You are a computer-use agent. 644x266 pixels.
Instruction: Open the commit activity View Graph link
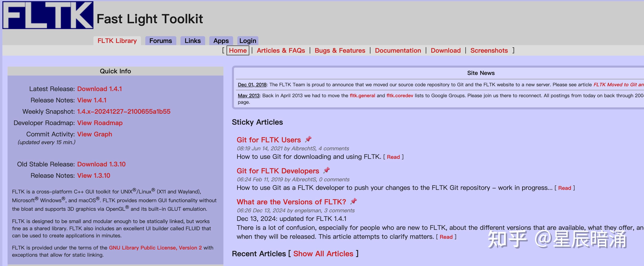coord(94,134)
